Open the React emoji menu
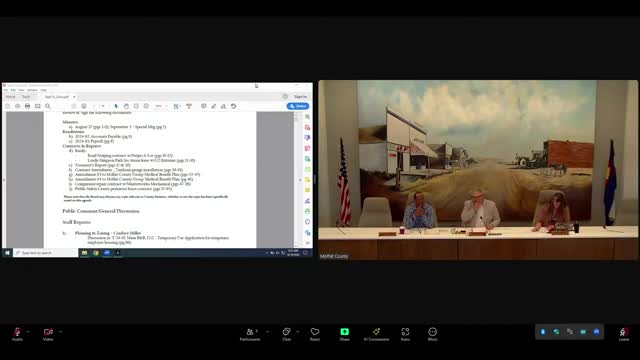This screenshot has height=360, width=640. pyautogui.click(x=315, y=334)
